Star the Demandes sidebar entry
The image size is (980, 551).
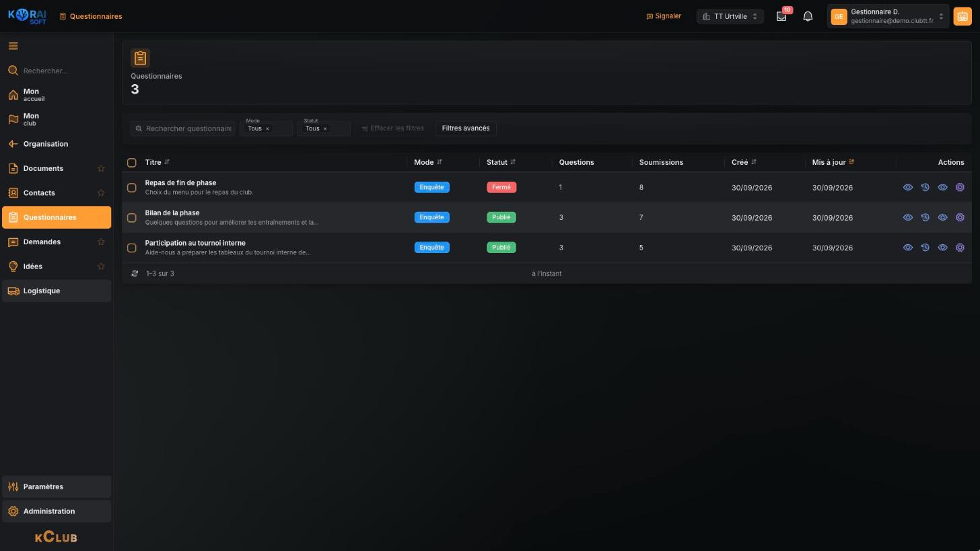101,242
